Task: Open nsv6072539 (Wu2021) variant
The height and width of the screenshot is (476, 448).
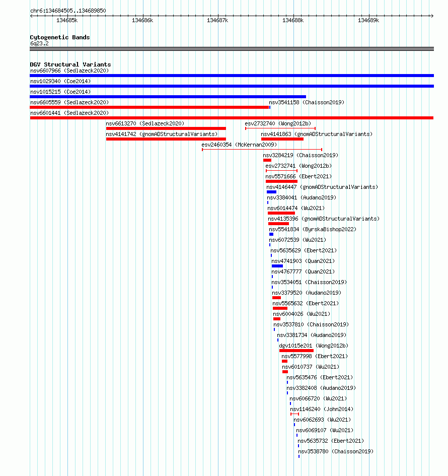Action: (x=270, y=245)
